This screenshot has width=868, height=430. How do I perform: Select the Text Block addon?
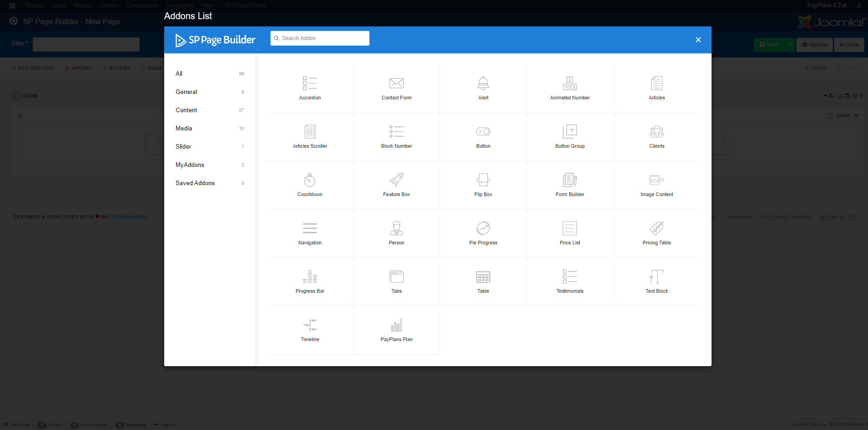tap(656, 282)
